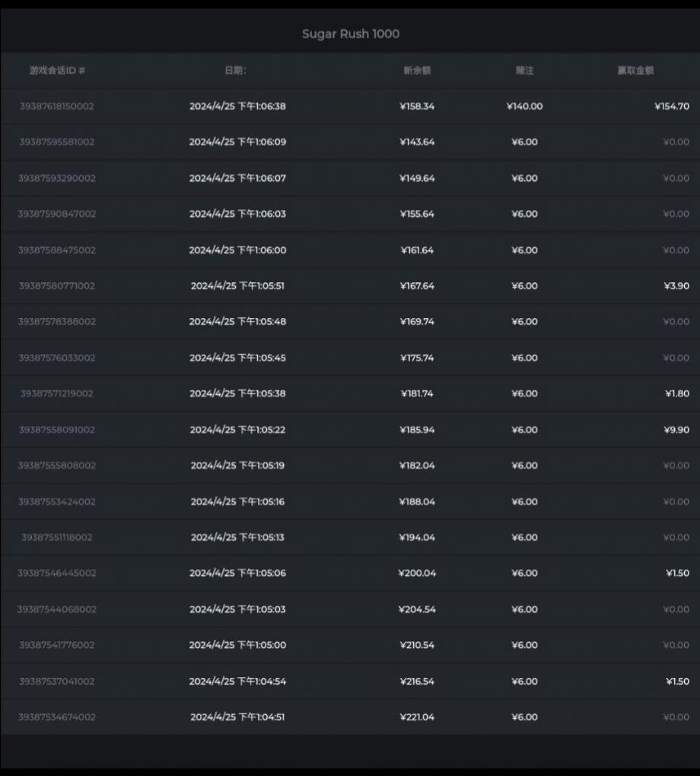Click the 赢取金额 column header
This screenshot has width=700, height=776.
[635, 70]
